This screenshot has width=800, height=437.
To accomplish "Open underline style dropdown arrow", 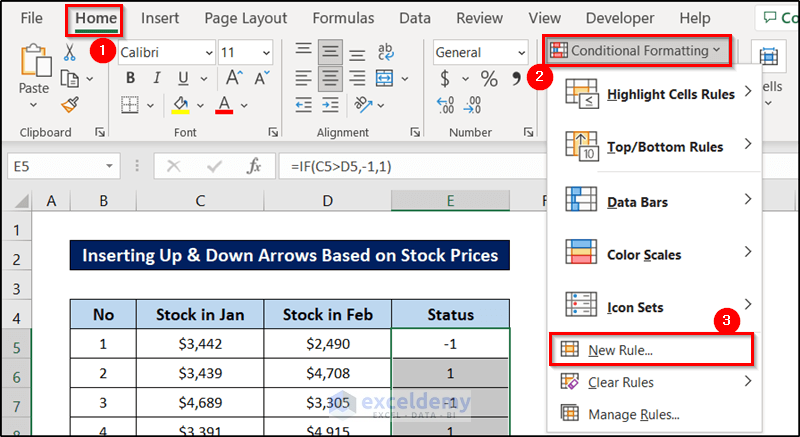I will [x=204, y=79].
